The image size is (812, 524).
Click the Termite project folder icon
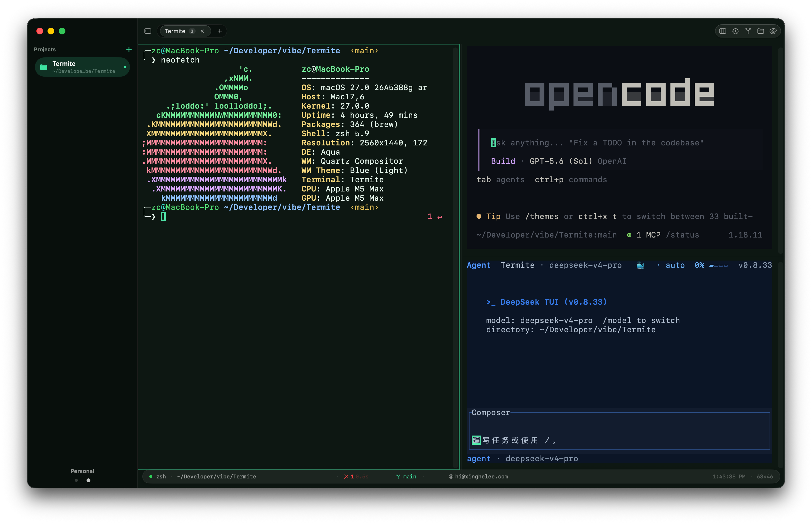pyautogui.click(x=44, y=67)
